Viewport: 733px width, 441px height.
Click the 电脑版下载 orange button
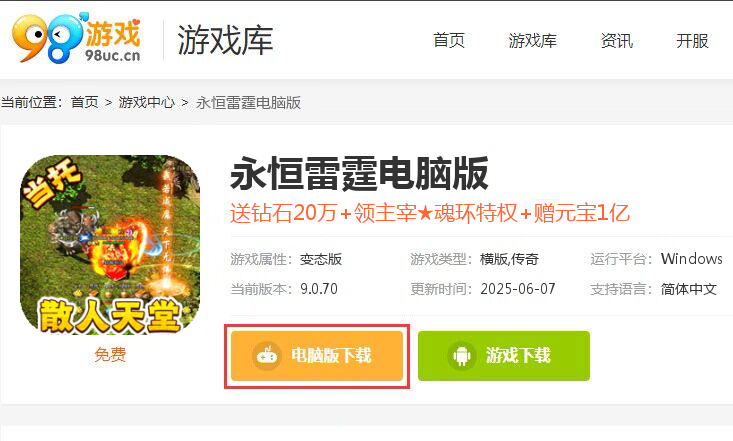point(317,356)
